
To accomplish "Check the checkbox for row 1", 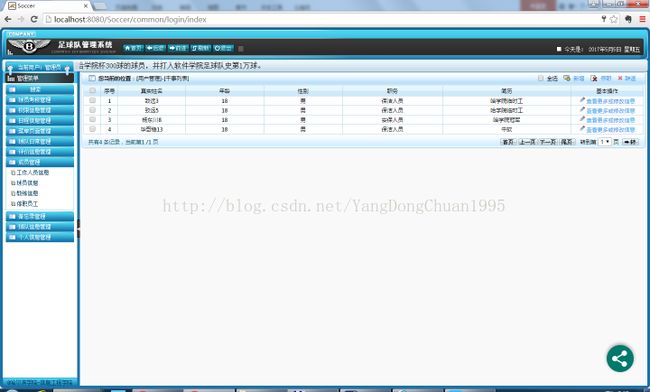I will click(x=92, y=100).
